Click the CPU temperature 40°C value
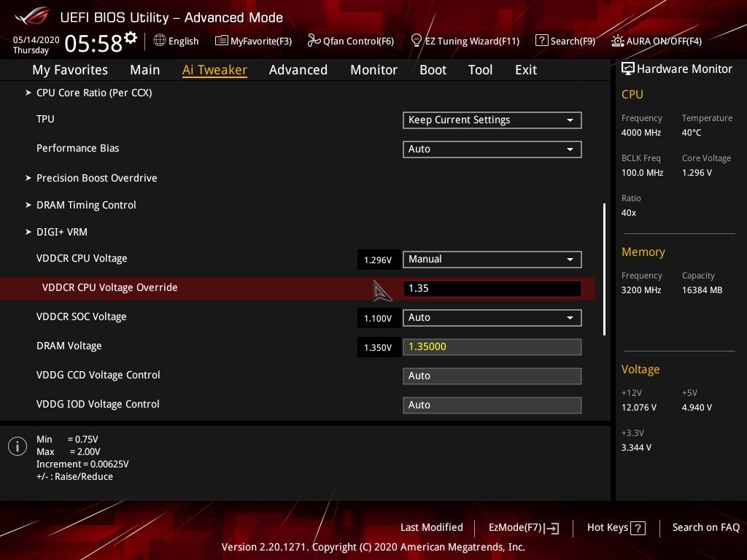Screen dimensions: 747x560 point(692,133)
